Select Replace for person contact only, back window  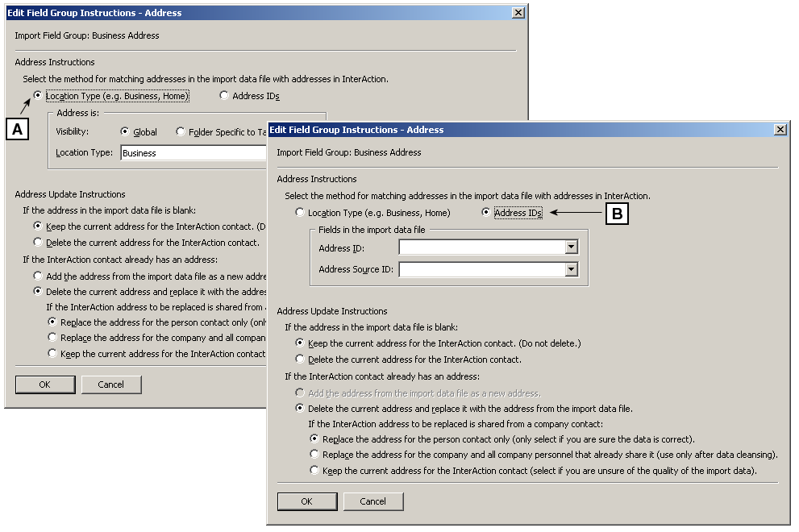click(52, 322)
